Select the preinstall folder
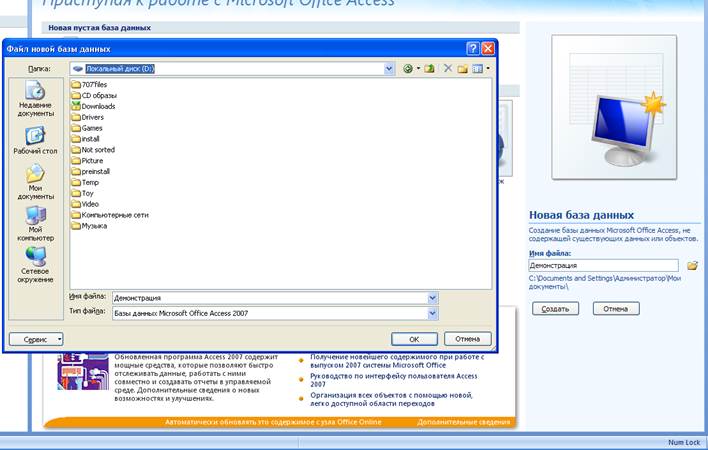Viewport: 708px width, 450px height. coord(91,171)
